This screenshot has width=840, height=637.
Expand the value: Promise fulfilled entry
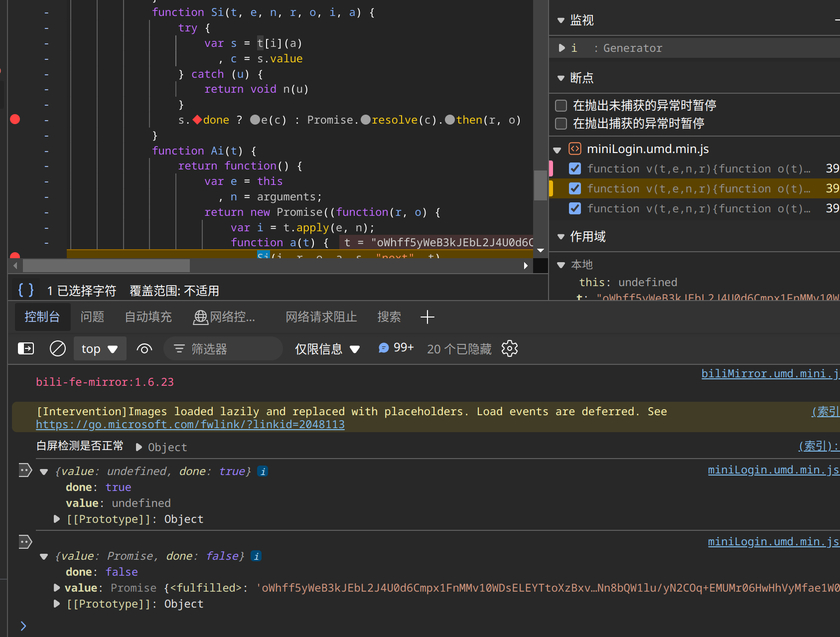click(x=57, y=588)
